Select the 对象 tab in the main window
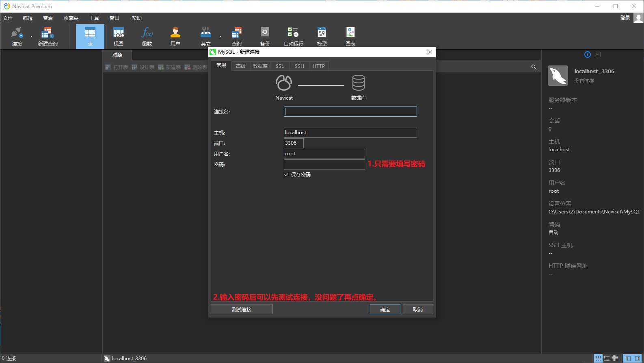The image size is (644, 363). pyautogui.click(x=117, y=55)
